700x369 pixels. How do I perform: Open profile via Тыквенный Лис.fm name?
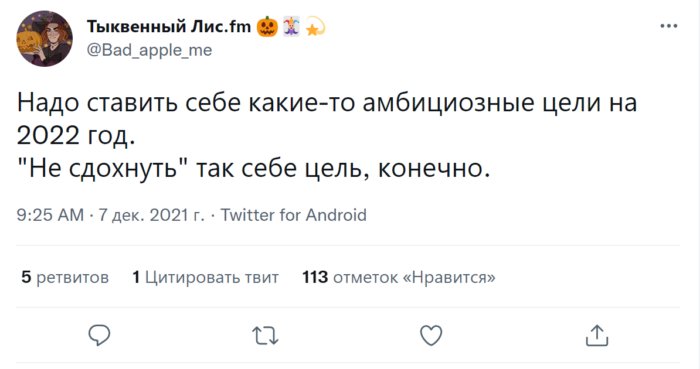[169, 27]
